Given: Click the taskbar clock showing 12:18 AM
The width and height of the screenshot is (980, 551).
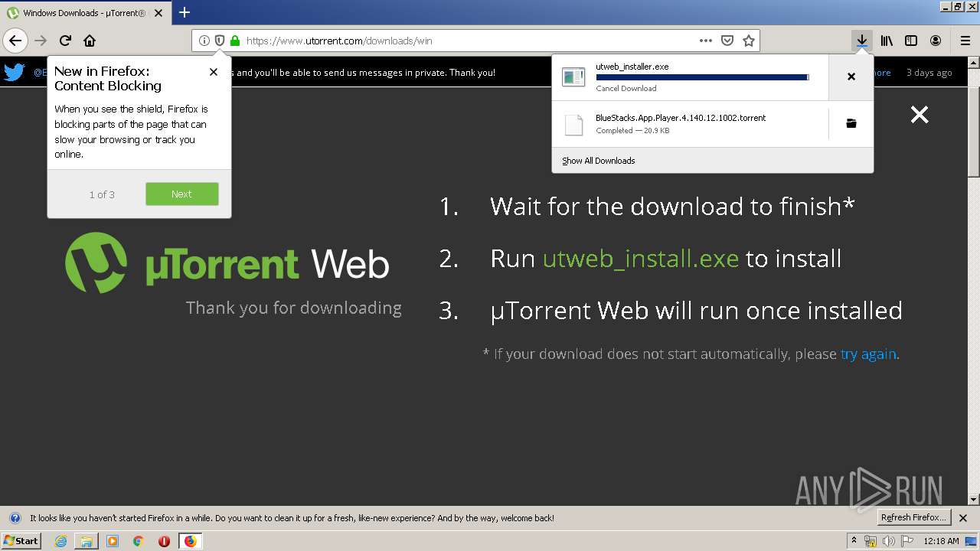Looking at the screenshot, I should (x=941, y=541).
